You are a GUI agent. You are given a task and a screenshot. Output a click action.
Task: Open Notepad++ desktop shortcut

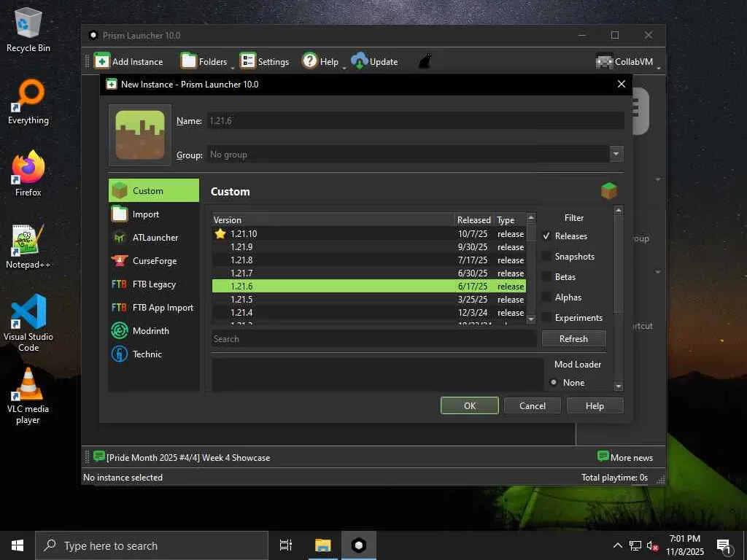[28, 246]
